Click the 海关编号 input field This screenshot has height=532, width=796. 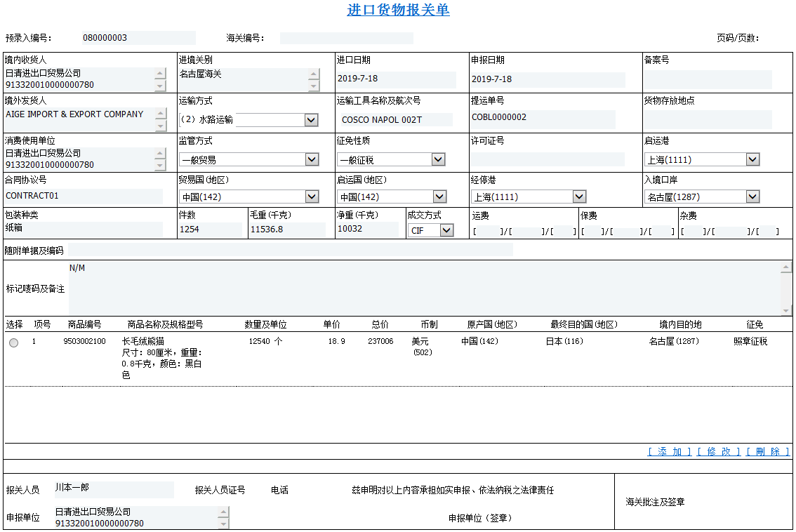346,38
